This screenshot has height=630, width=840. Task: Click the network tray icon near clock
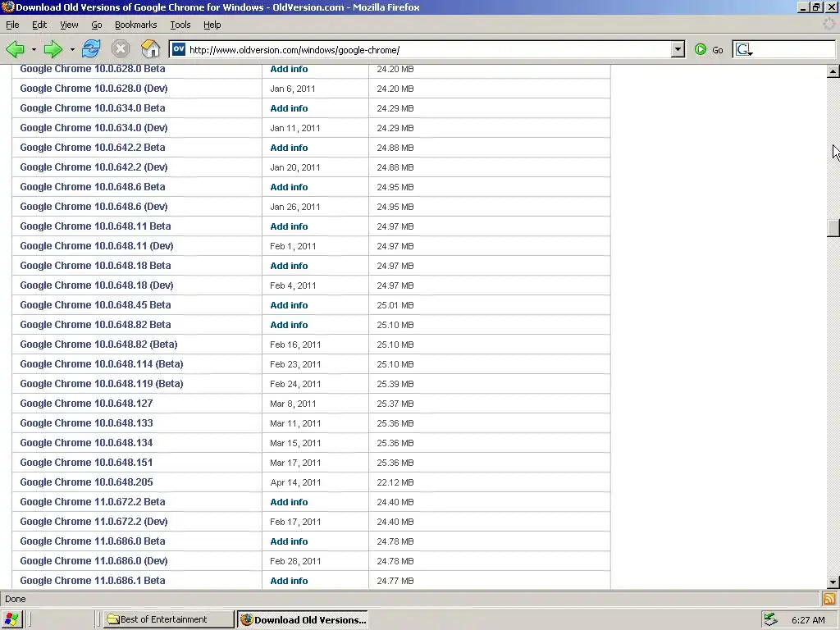(771, 620)
